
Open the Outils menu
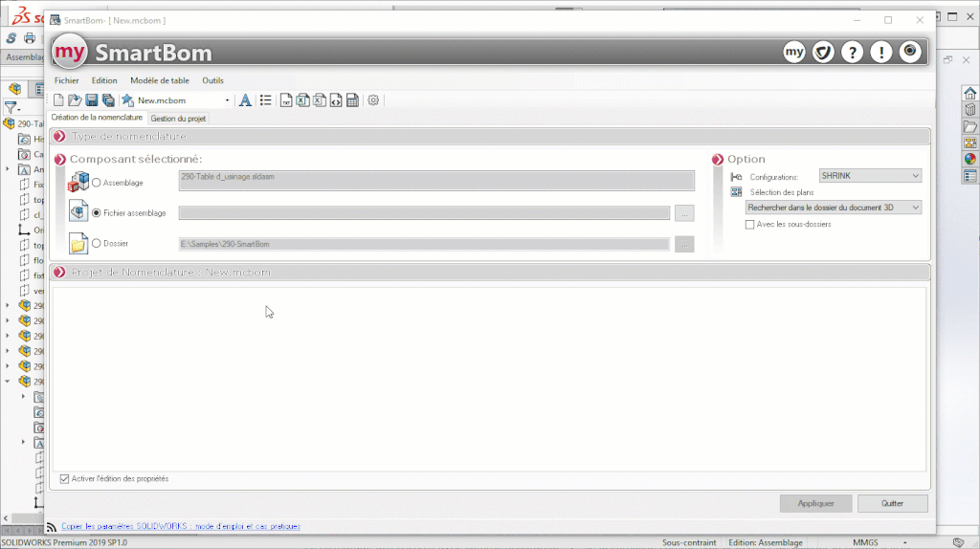click(212, 80)
